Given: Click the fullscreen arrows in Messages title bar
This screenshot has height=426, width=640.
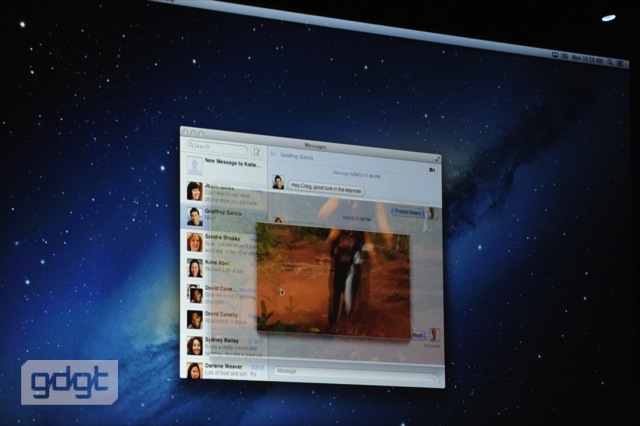Looking at the screenshot, I should point(437,159).
